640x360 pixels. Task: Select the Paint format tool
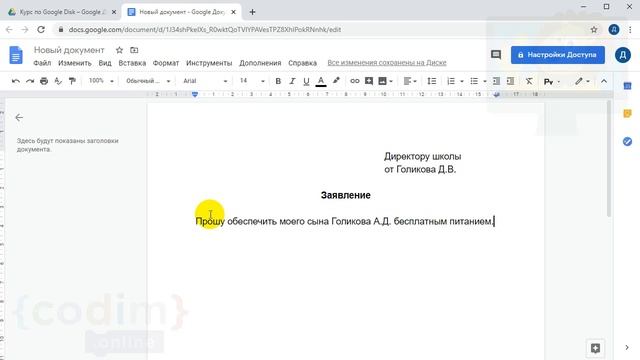(72, 81)
